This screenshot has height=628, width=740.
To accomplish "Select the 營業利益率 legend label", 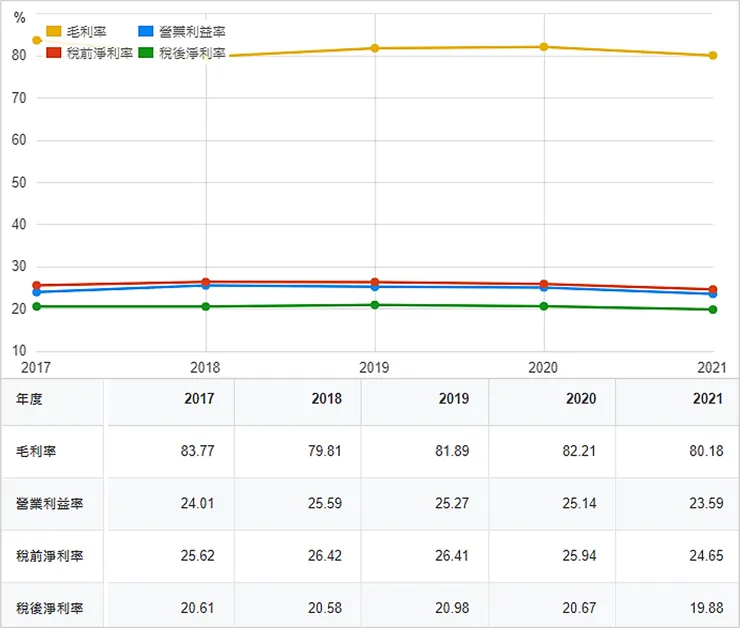I will (192, 32).
